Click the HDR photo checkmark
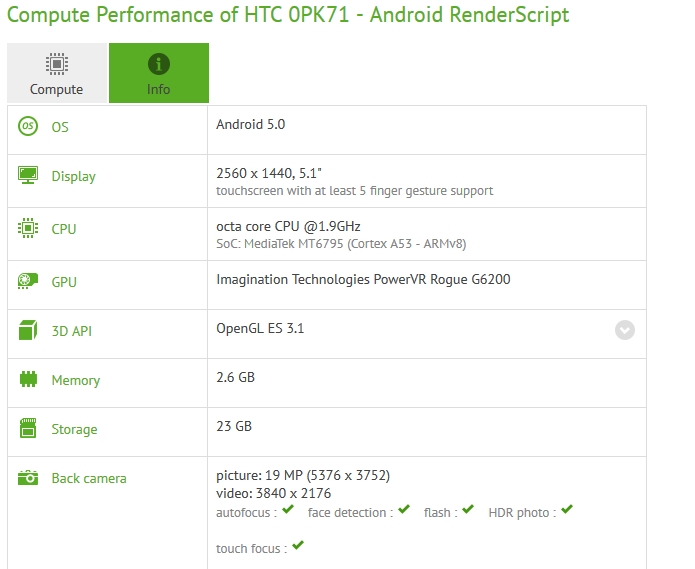 coord(567,510)
